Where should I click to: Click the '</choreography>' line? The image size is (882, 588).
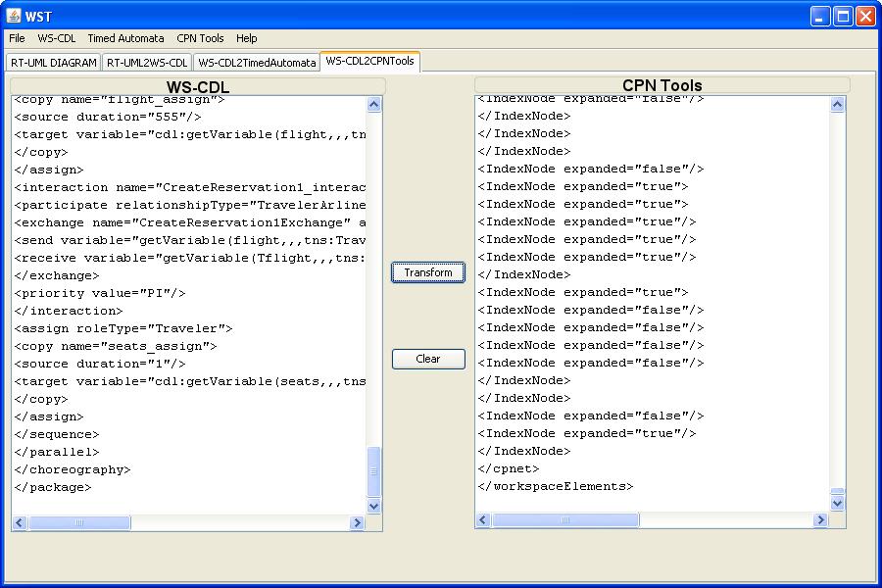(x=73, y=469)
